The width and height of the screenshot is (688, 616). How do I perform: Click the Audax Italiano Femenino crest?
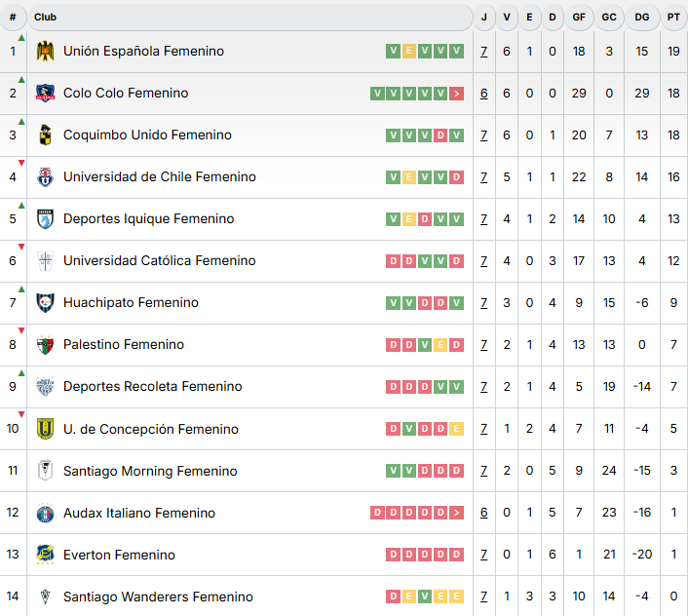[x=45, y=513]
